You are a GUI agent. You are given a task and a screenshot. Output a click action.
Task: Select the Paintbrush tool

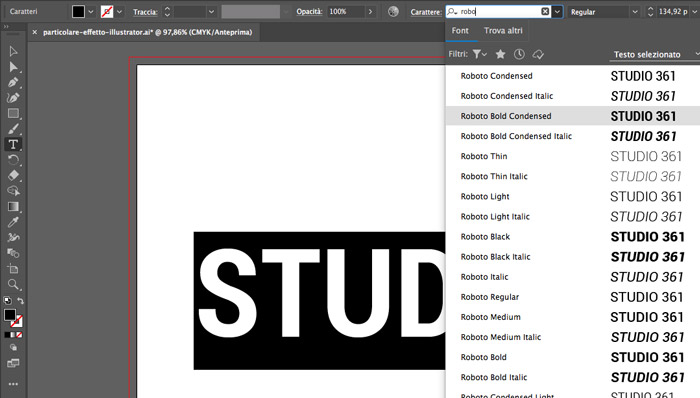(13, 129)
